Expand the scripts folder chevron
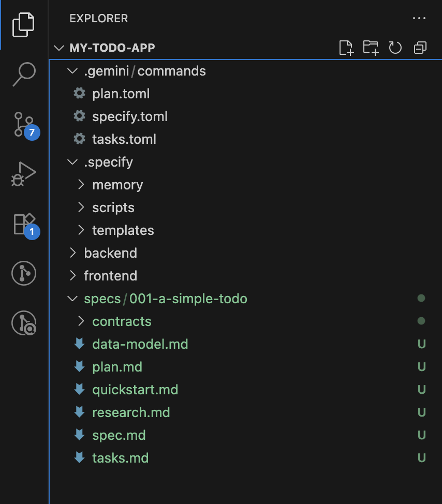Screen dimensions: 442x504 tap(81, 207)
